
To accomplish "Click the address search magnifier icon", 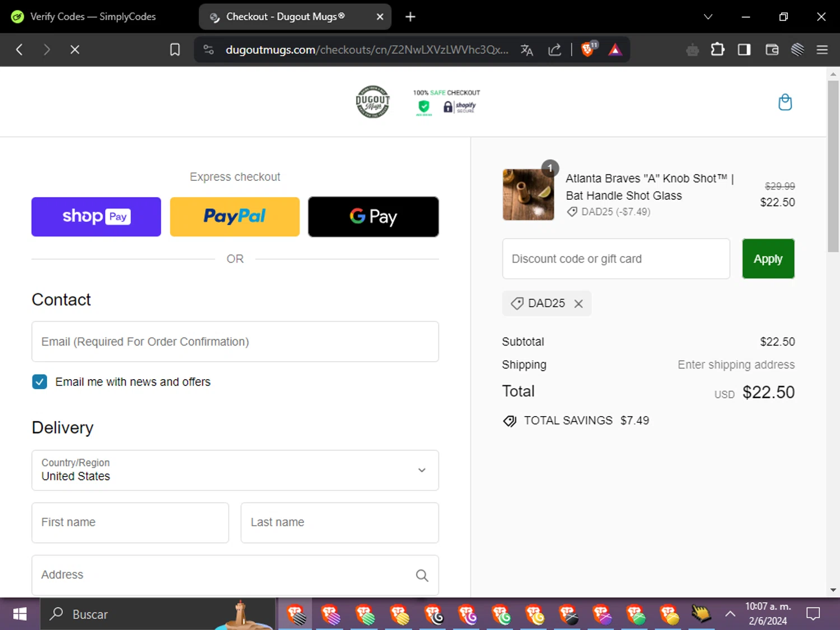I will coord(422,575).
